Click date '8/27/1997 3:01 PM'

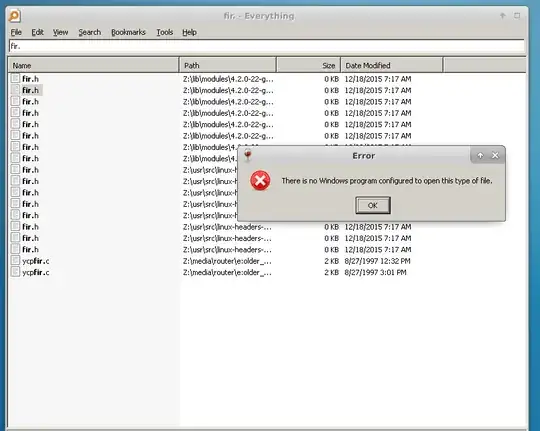[x=375, y=273]
